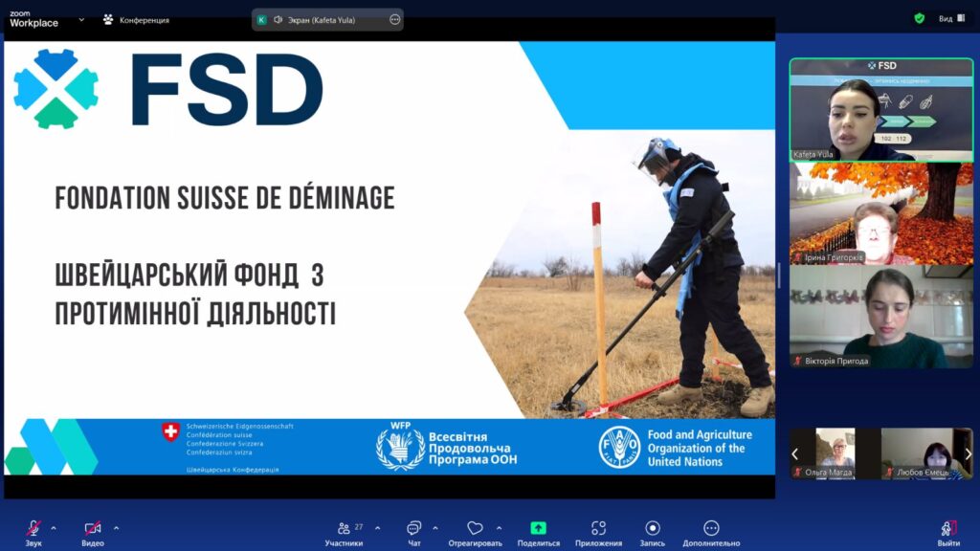
Task: Turn on the camera (Видео)
Action: (93, 528)
